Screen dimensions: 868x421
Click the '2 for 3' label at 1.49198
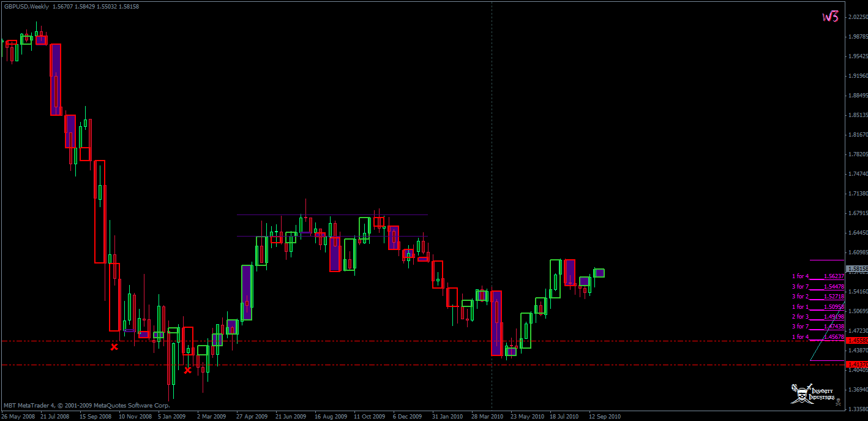800,316
